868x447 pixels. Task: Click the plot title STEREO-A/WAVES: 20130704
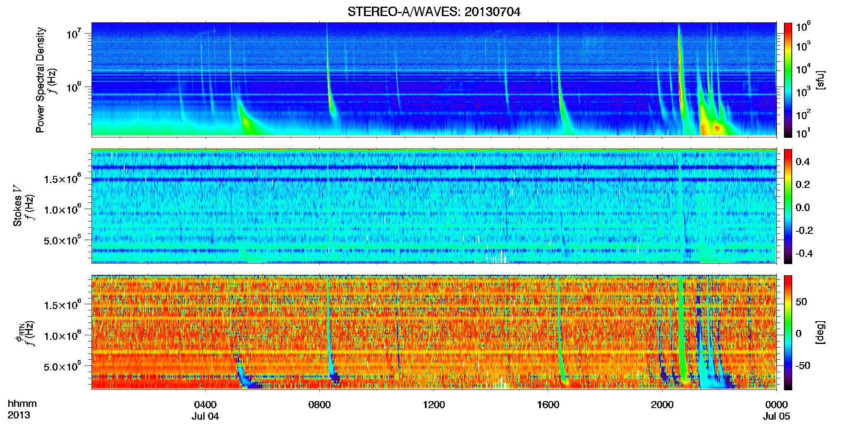(x=434, y=12)
